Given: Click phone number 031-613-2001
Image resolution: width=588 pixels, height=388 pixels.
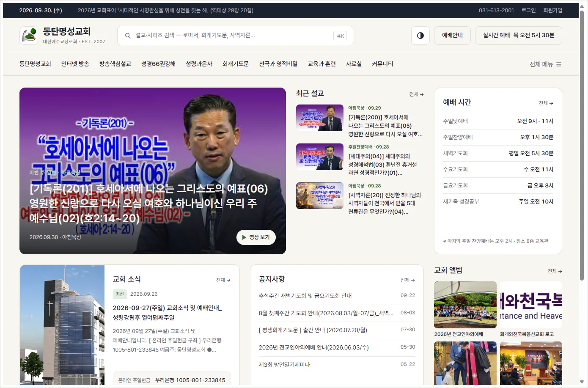Looking at the screenshot, I should (x=496, y=11).
